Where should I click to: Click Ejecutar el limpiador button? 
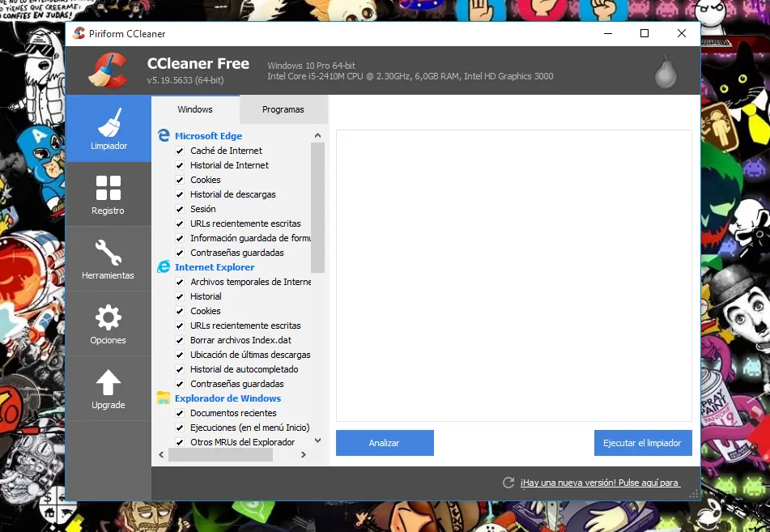click(643, 443)
